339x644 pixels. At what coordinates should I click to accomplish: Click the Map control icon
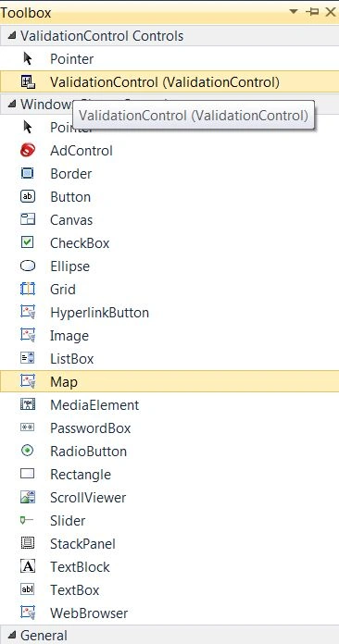[28, 381]
